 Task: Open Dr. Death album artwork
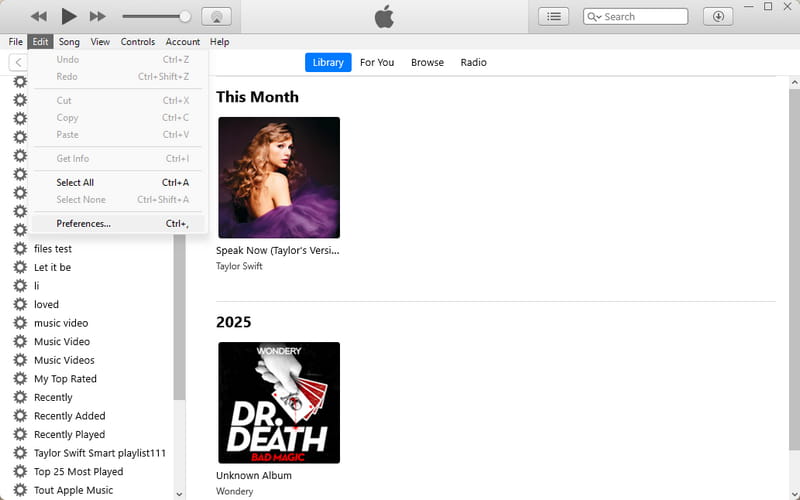279,403
